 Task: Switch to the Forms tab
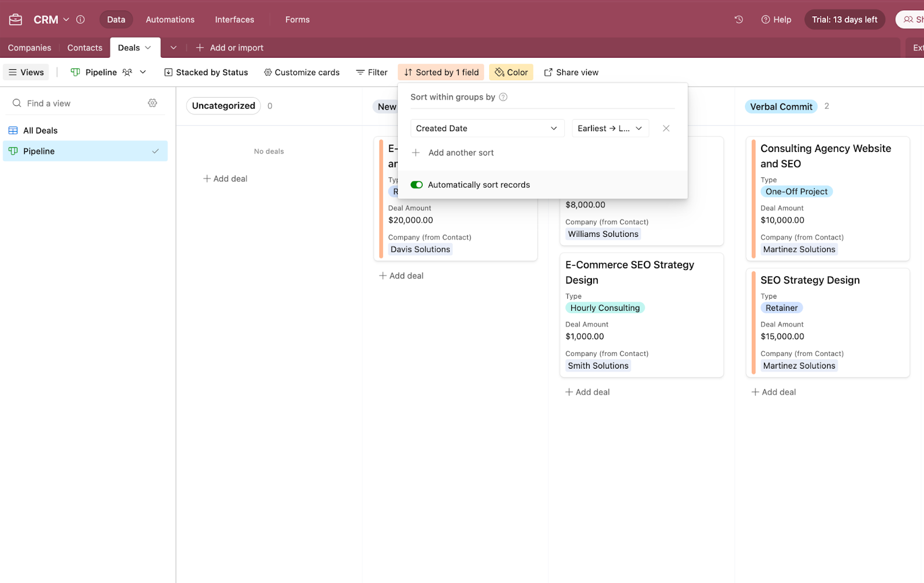coord(297,20)
